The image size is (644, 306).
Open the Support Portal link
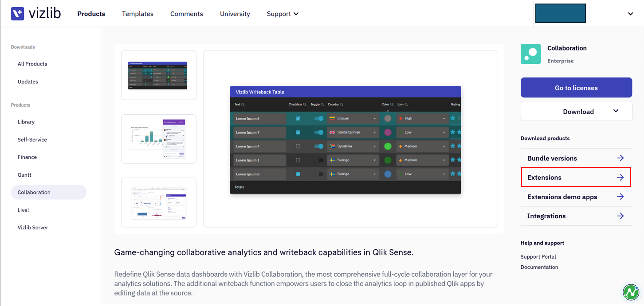click(538, 257)
